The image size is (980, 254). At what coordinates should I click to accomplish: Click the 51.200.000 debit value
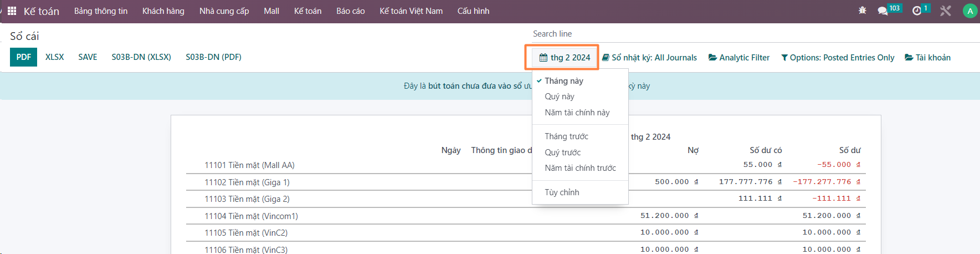(669, 216)
